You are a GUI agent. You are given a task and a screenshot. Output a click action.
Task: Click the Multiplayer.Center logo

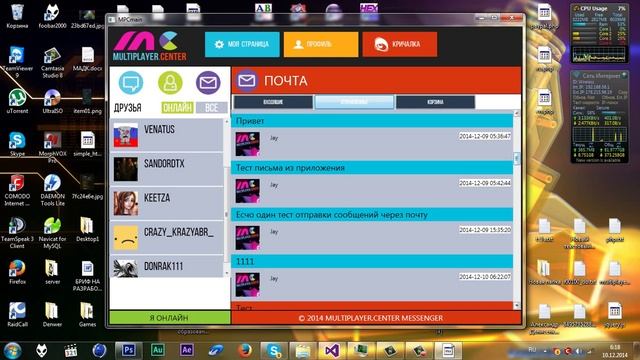(149, 46)
